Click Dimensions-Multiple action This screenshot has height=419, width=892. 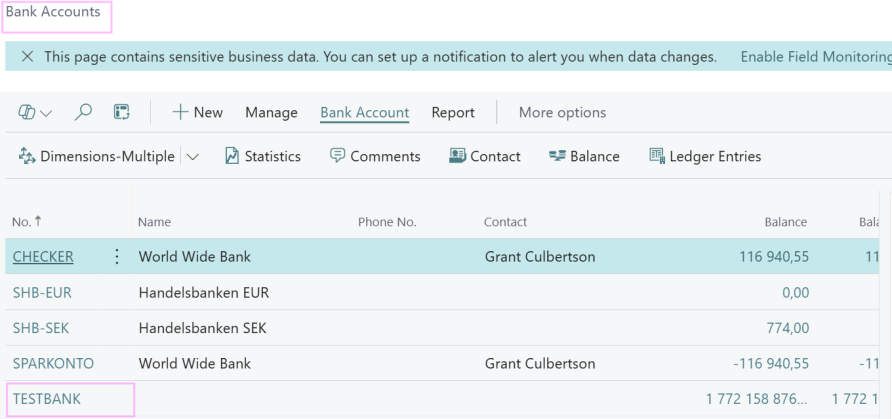click(x=97, y=156)
